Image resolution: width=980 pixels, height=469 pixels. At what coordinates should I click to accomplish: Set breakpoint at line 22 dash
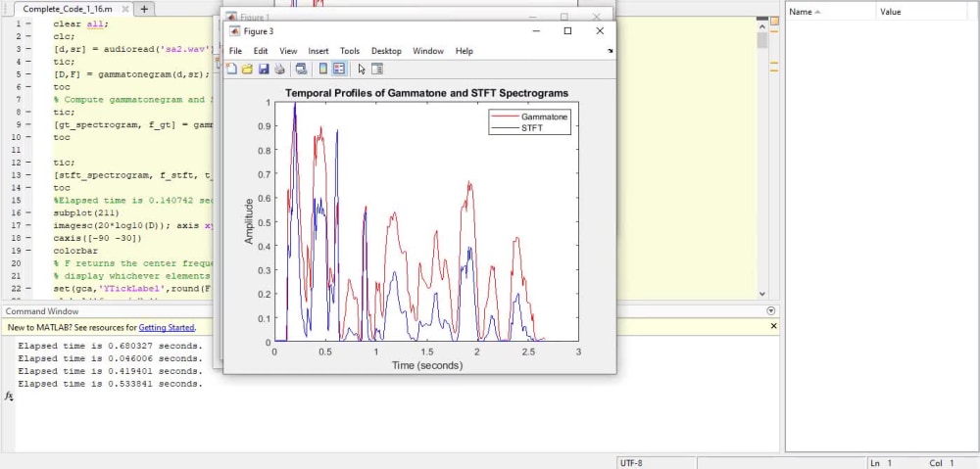click(x=29, y=289)
